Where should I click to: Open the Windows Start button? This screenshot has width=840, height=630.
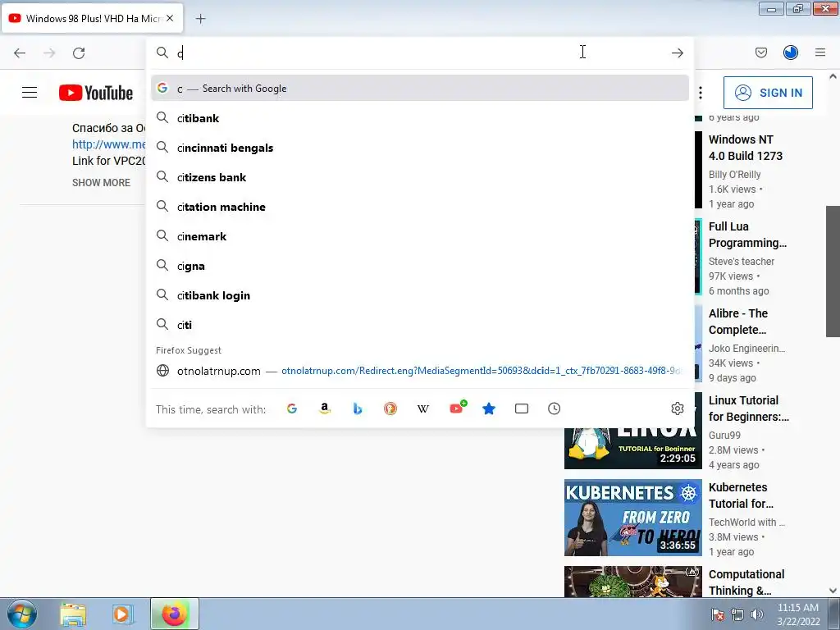point(21,614)
